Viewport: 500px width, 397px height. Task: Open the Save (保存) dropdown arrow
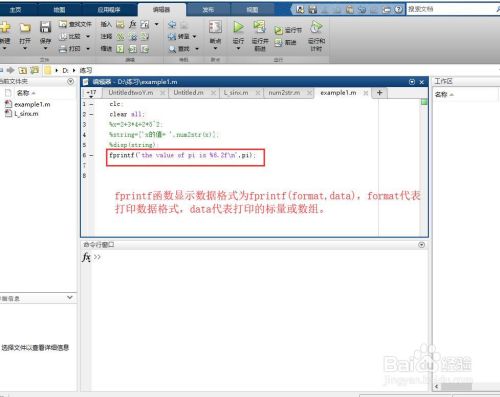tap(45, 49)
